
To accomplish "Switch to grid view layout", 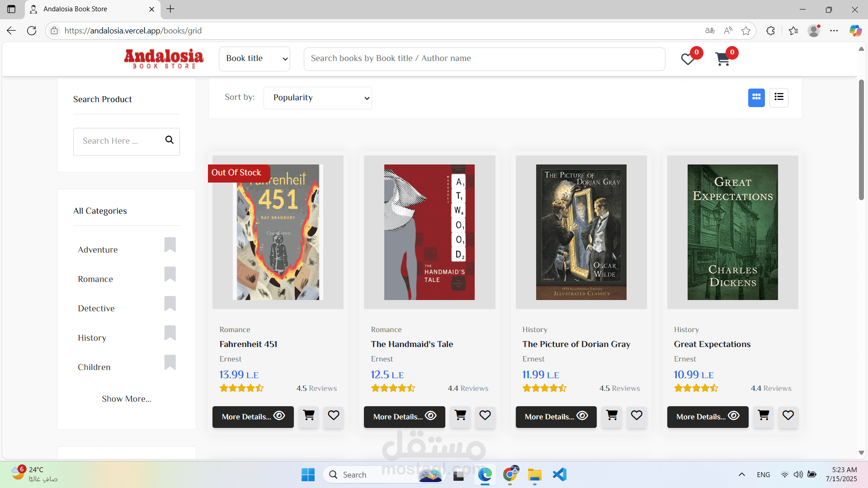I will 756,98.
